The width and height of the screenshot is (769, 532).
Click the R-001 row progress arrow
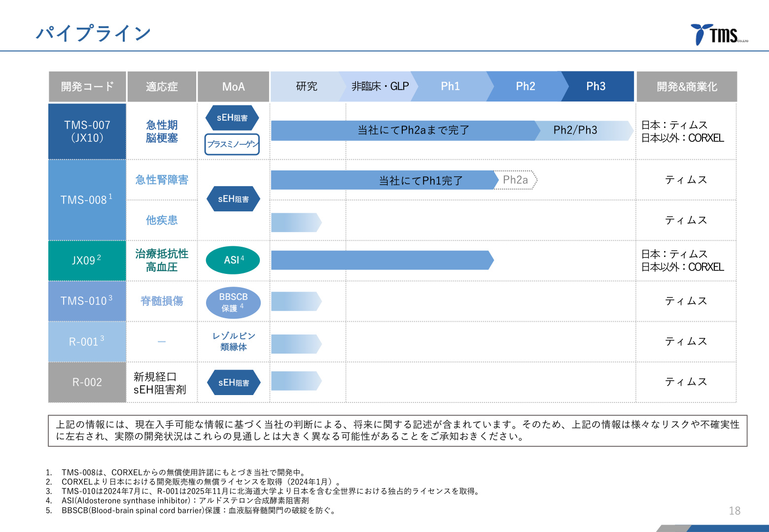(x=296, y=344)
